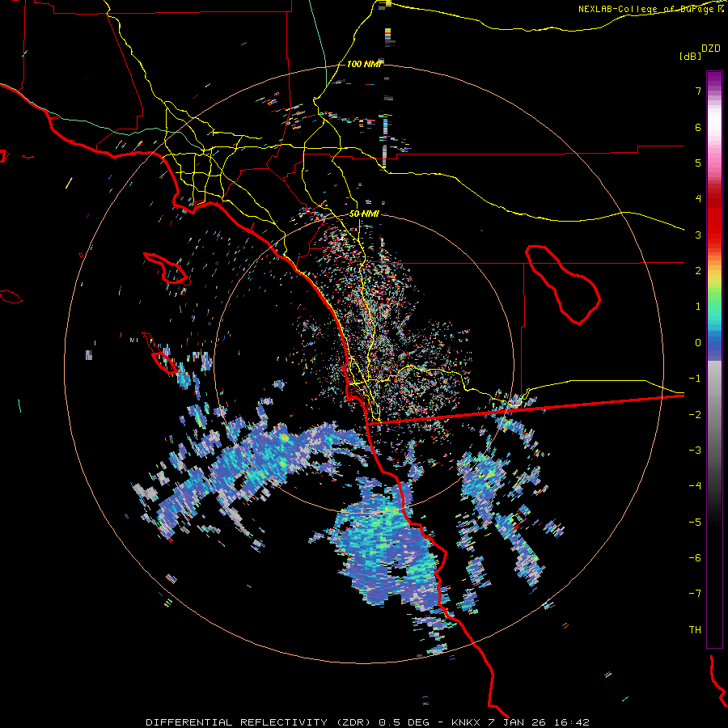Click the 'KNKX' radar site identifier

467,722
